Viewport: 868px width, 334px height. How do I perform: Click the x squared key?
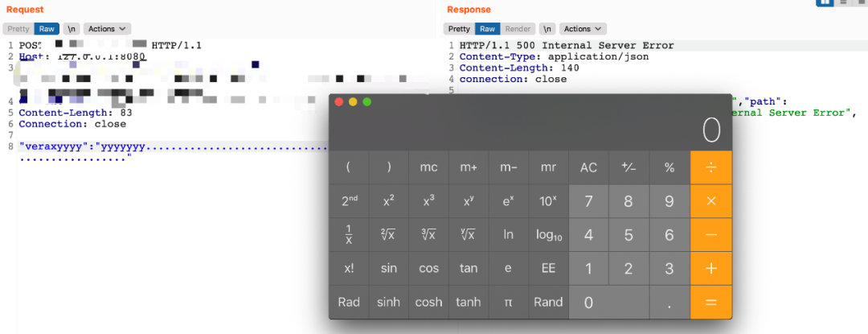click(389, 202)
